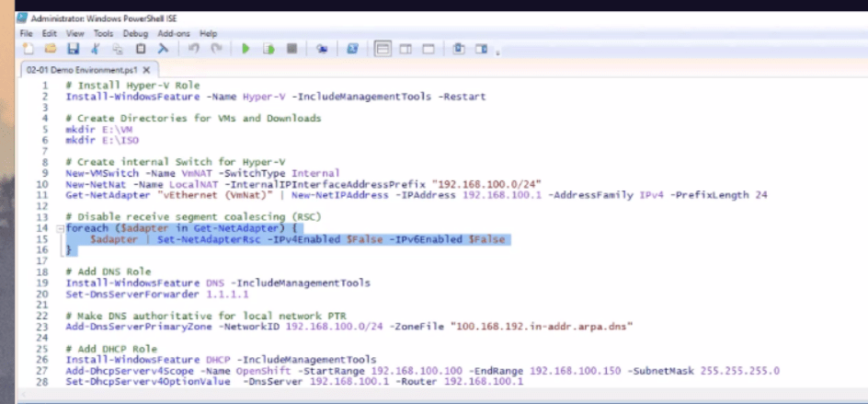Cut selection with the scissors icon
The height and width of the screenshot is (404, 868).
tap(96, 49)
